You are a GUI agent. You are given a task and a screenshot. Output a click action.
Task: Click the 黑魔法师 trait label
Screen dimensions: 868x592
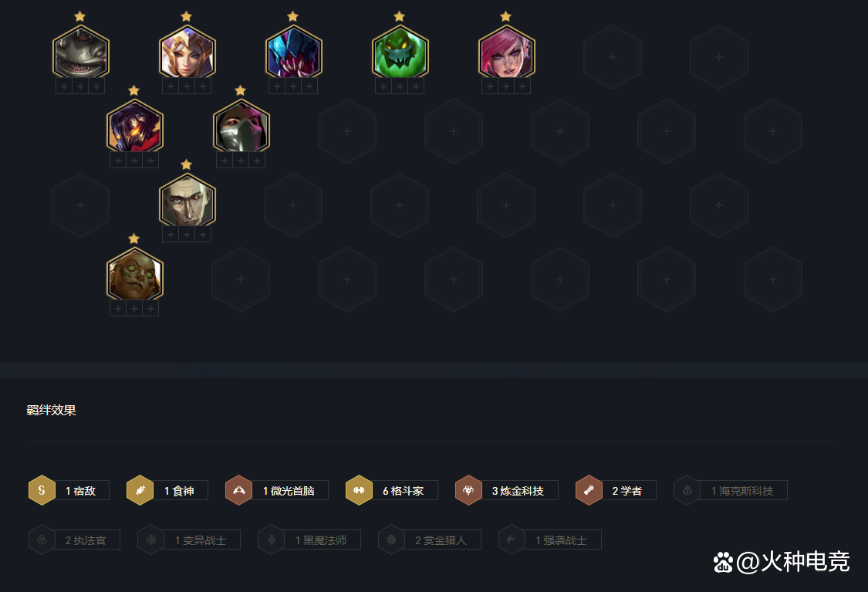pos(320,540)
